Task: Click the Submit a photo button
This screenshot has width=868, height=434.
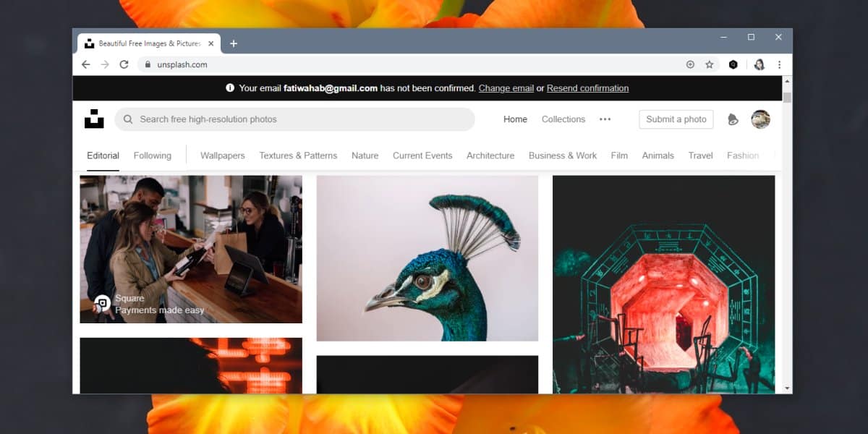Action: coord(676,119)
